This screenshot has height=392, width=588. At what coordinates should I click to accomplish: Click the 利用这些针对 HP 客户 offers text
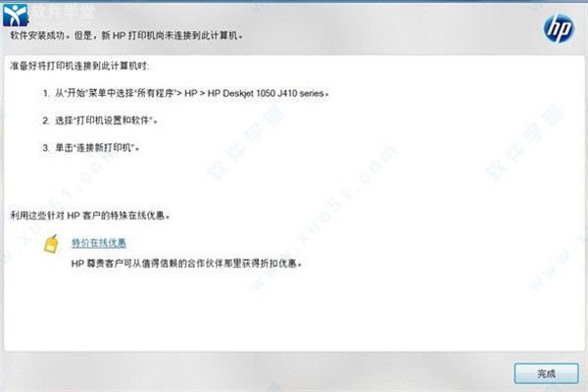pyautogui.click(x=90, y=216)
